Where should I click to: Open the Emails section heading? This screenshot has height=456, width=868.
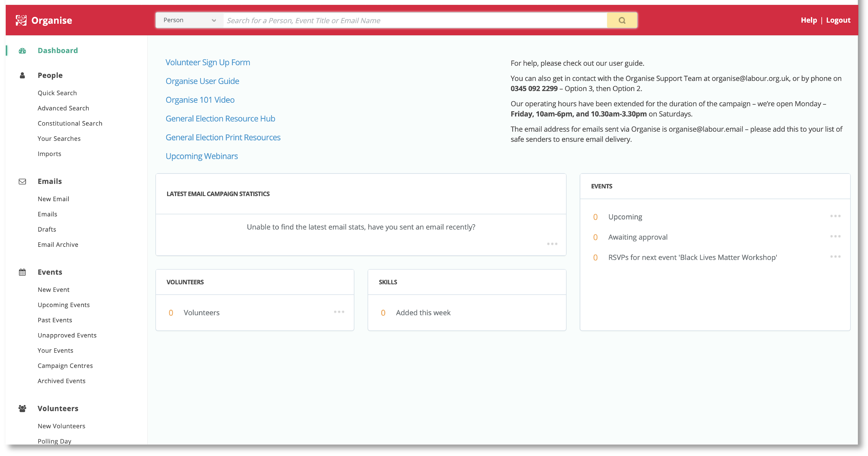tap(50, 182)
